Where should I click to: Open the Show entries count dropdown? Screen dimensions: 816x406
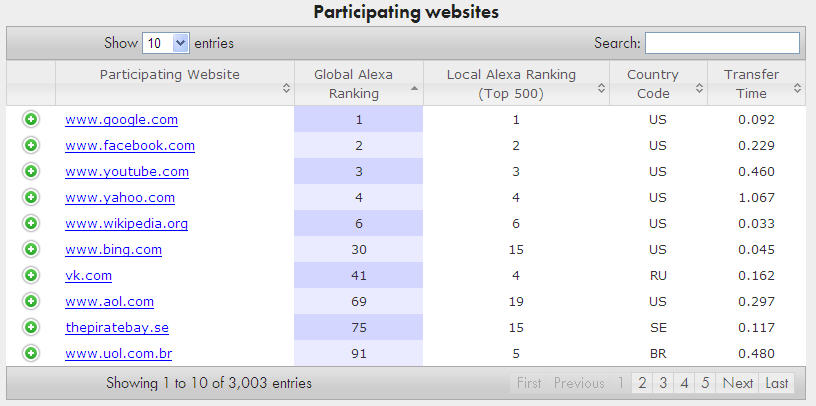tap(166, 43)
